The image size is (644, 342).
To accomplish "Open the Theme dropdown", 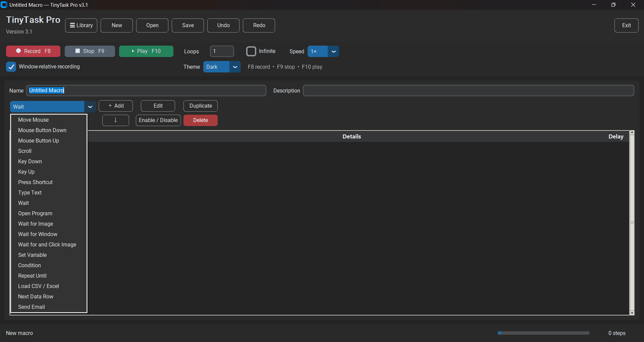I will pyautogui.click(x=222, y=67).
